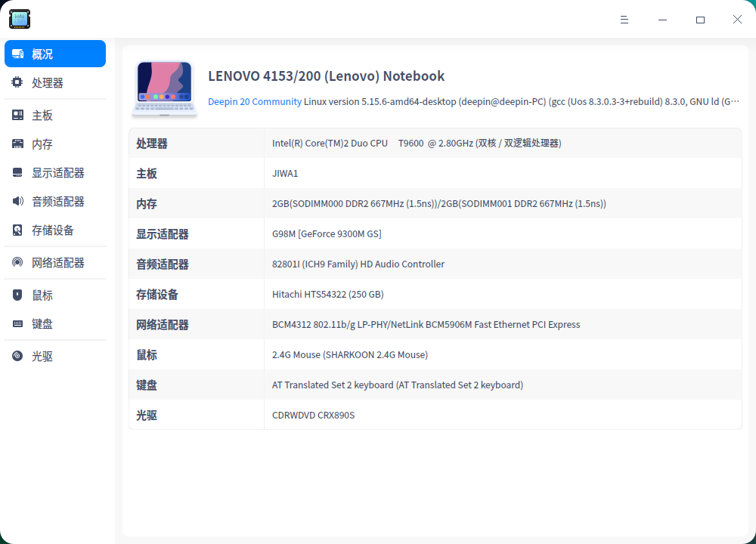Image resolution: width=756 pixels, height=544 pixels.
Task: Select the AT Translated Set 2 keyboard value
Action: pyautogui.click(x=398, y=385)
